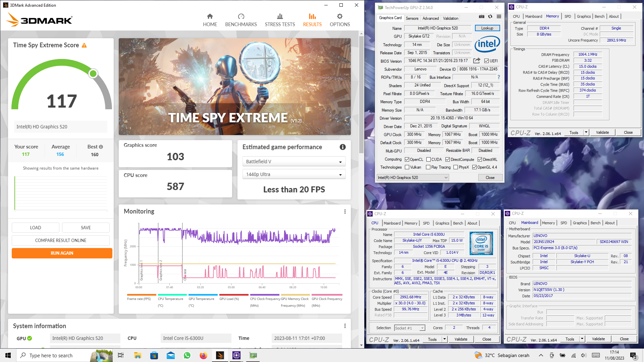Toggle the Vulkan checkbox

coord(407,167)
